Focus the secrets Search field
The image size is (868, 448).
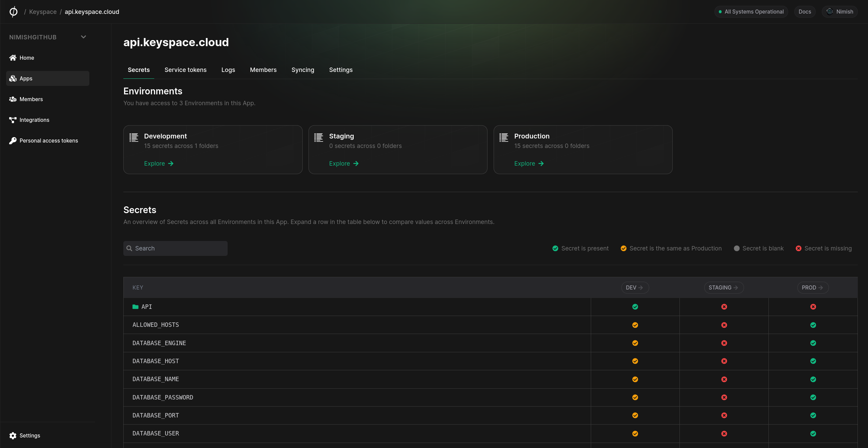(x=176, y=248)
